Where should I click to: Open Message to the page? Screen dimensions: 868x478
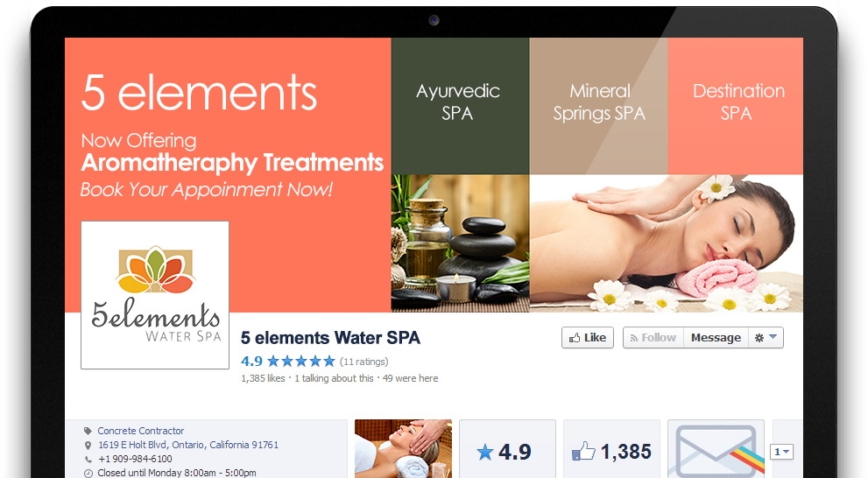coord(716,337)
